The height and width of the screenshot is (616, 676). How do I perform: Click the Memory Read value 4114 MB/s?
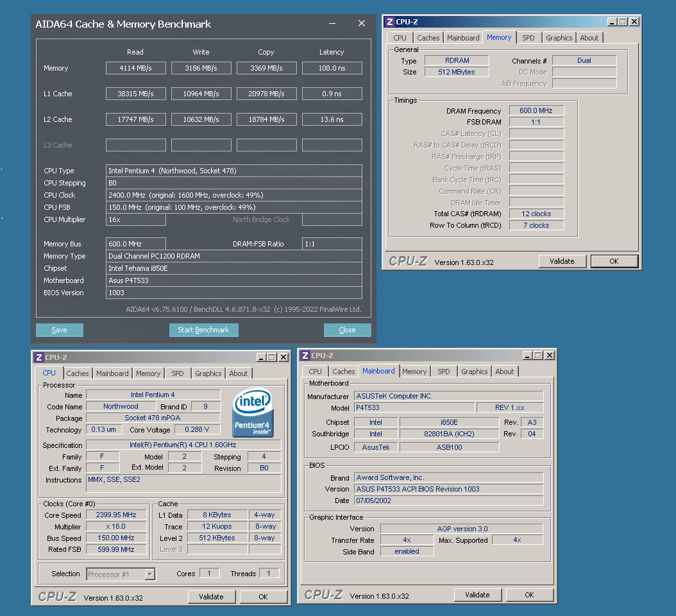click(x=136, y=68)
